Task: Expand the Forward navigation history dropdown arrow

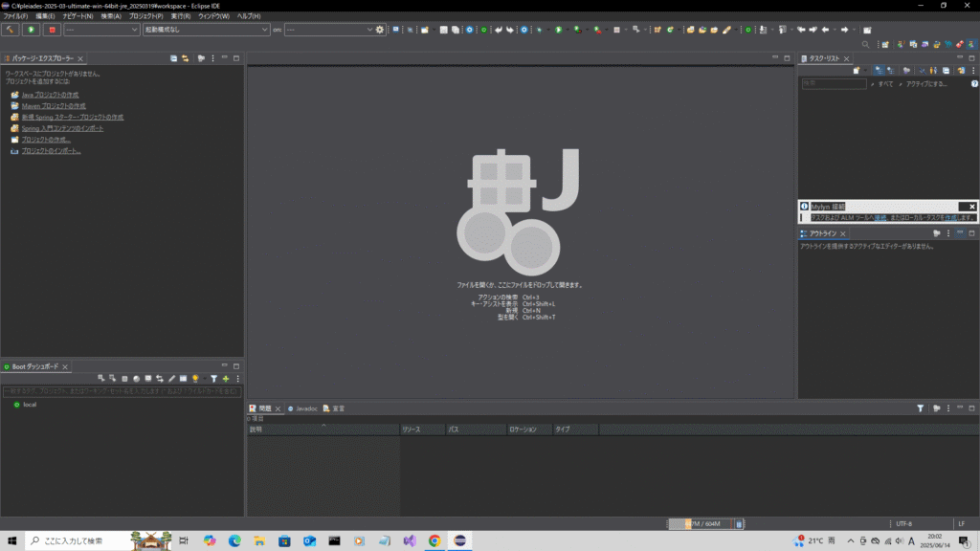Action: click(x=854, y=30)
